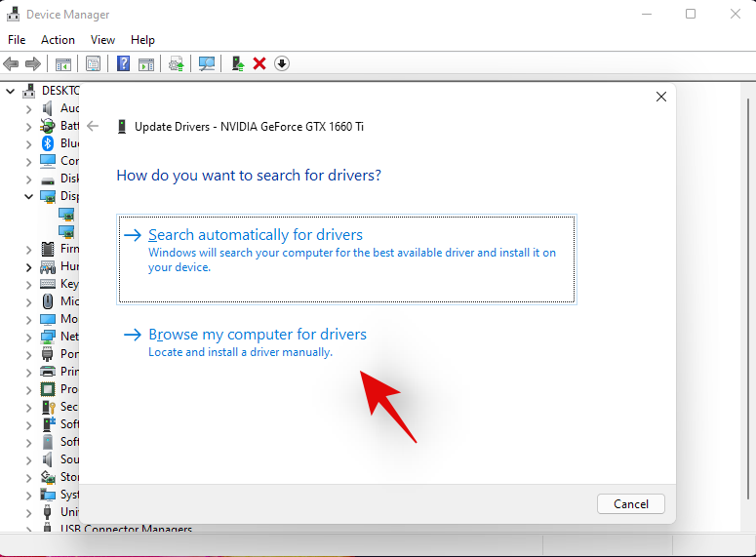Expand the Network adapters category chevron
This screenshot has height=557, width=756.
(x=28, y=338)
